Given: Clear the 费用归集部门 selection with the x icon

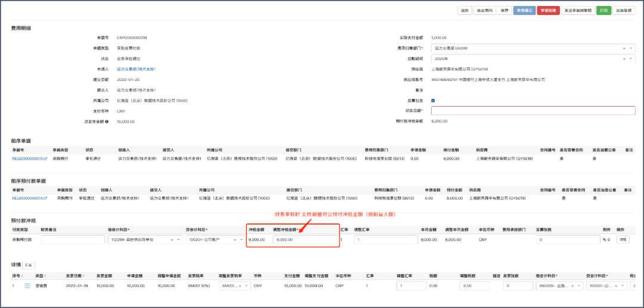Looking at the screenshot, I should coord(624,48).
